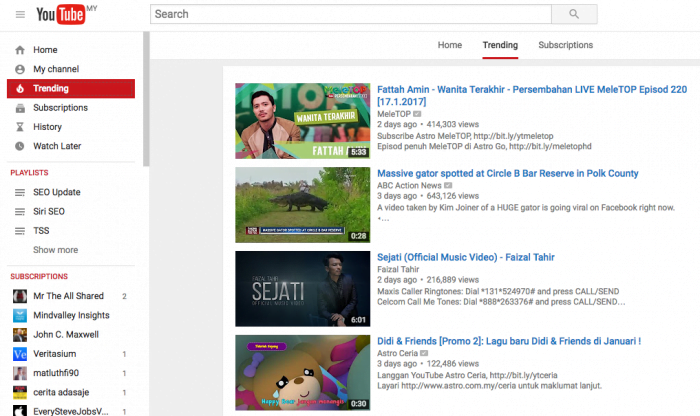The image size is (700, 416).
Task: Visit the Faizal Tahir channel link
Action: [x=398, y=269]
